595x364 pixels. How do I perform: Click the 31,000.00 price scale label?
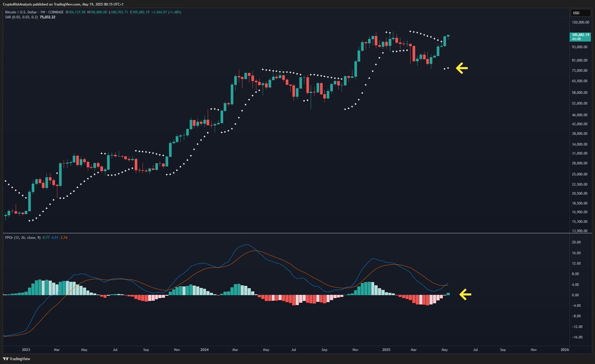point(581,154)
